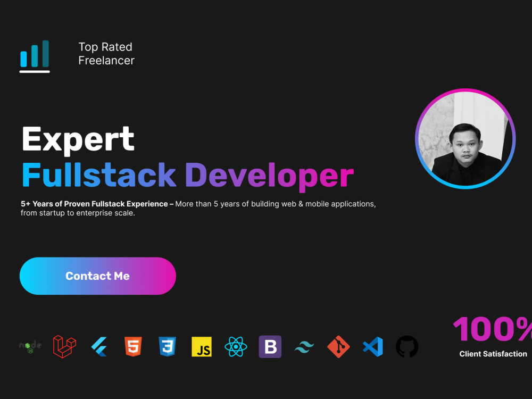Click the purple Bootstrap B icon
532x399 pixels.
pos(270,346)
